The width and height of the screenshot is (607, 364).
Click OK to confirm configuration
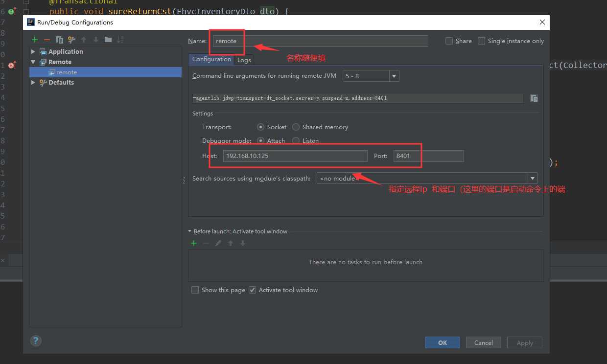443,342
